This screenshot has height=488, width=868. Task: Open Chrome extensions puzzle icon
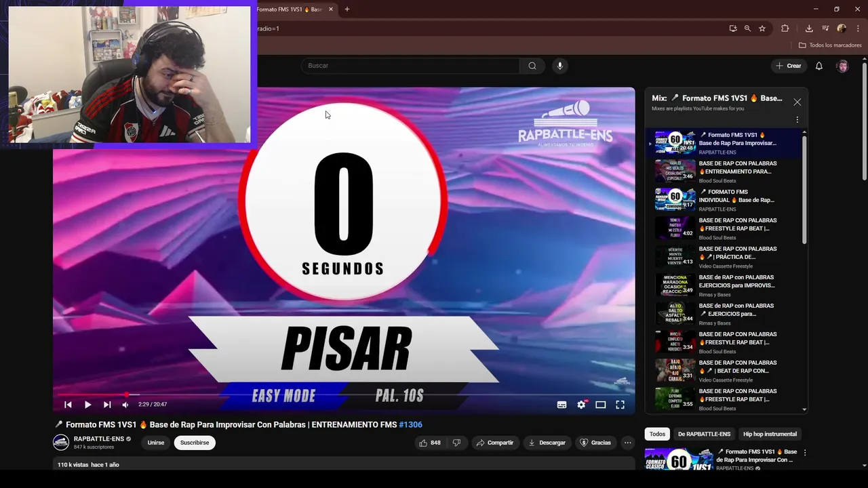[785, 28]
